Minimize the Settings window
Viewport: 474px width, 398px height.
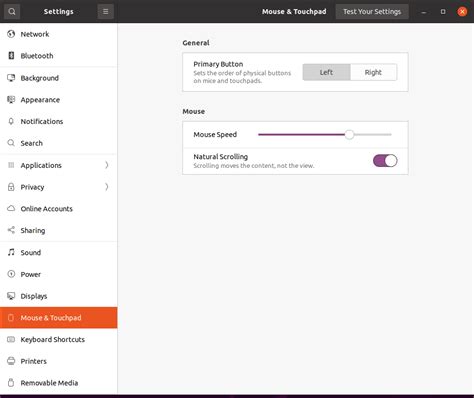tap(424, 12)
